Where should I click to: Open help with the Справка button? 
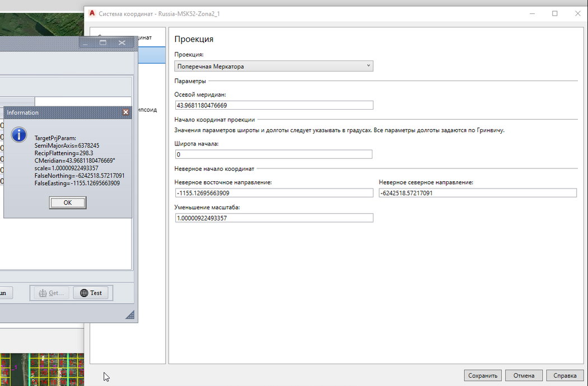coord(564,375)
